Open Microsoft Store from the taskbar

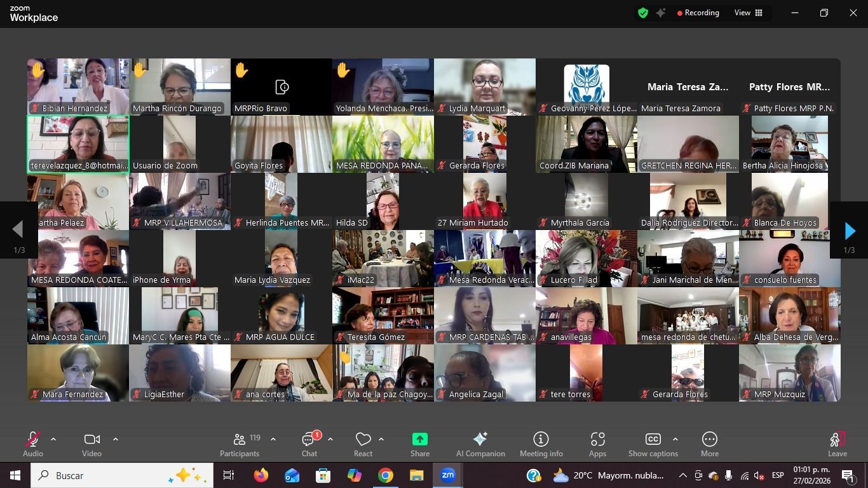(x=323, y=475)
